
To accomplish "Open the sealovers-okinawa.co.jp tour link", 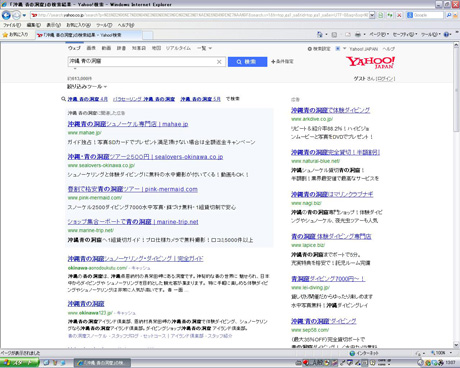I will 145,157.
